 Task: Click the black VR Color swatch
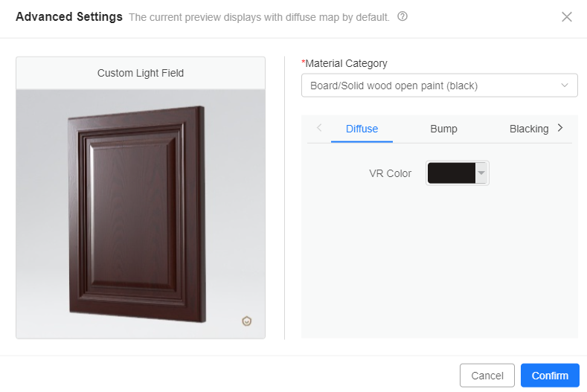coord(452,173)
